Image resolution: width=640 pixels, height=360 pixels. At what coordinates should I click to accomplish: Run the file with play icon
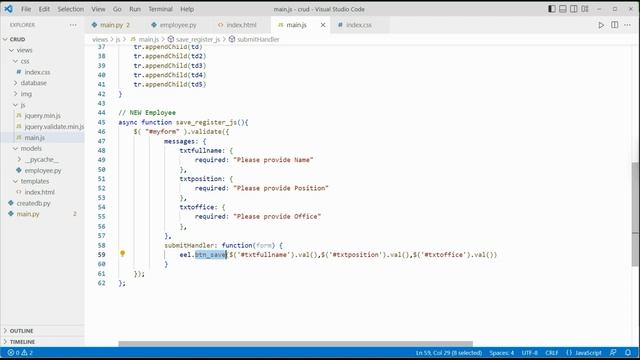click(x=601, y=25)
